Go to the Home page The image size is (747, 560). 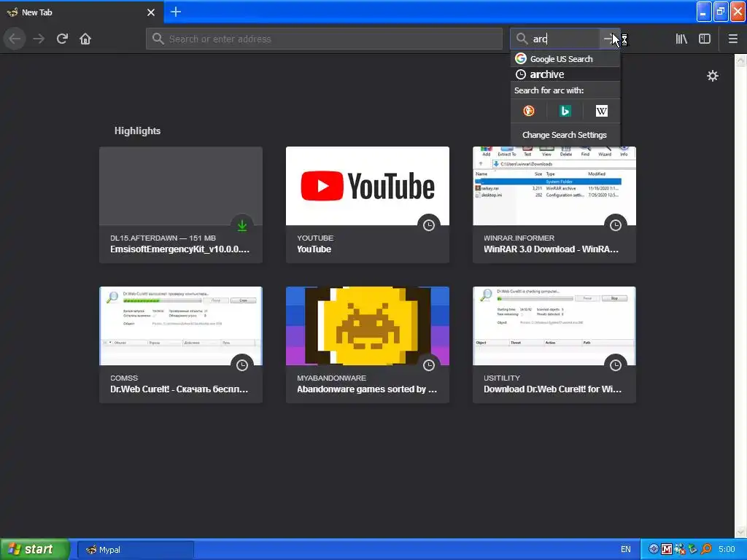click(85, 39)
